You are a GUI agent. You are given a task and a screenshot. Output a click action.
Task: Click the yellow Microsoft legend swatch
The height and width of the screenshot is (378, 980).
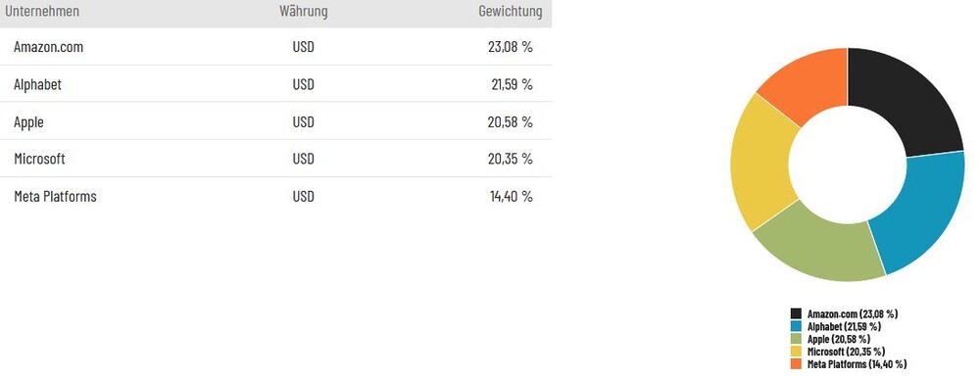[796, 352]
